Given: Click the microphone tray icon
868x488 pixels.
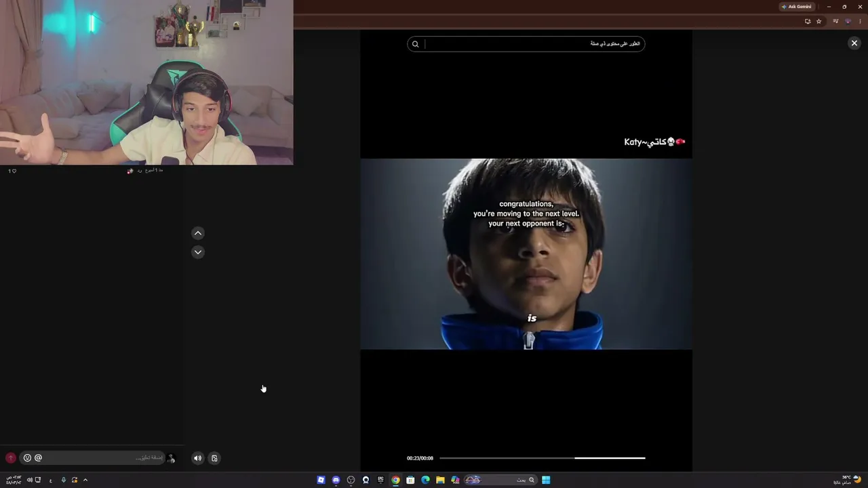Looking at the screenshot, I should pos(64,480).
